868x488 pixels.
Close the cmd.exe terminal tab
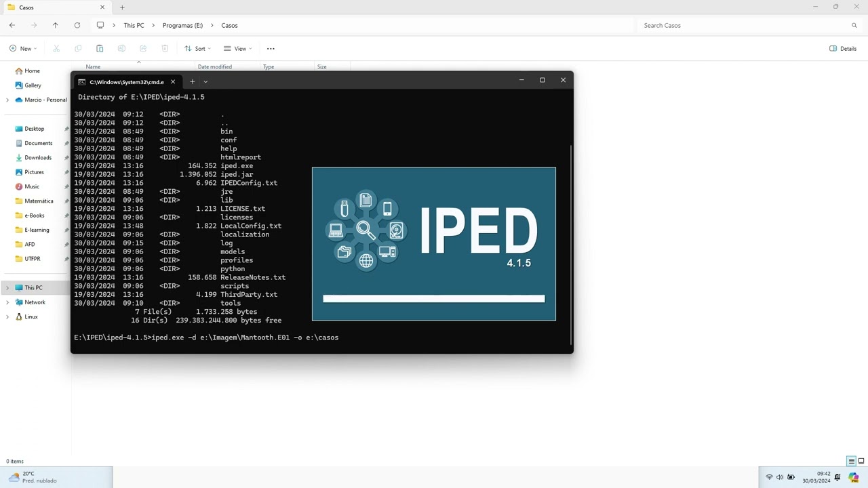[172, 82]
